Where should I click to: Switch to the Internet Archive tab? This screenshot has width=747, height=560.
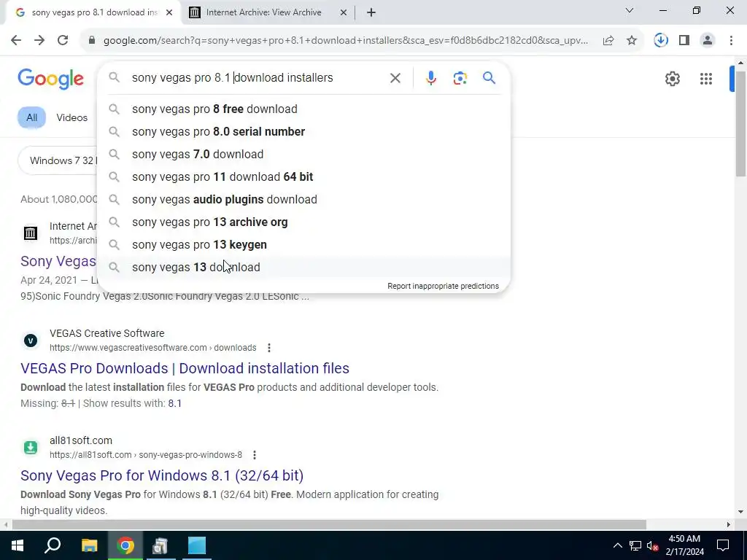[263, 12]
